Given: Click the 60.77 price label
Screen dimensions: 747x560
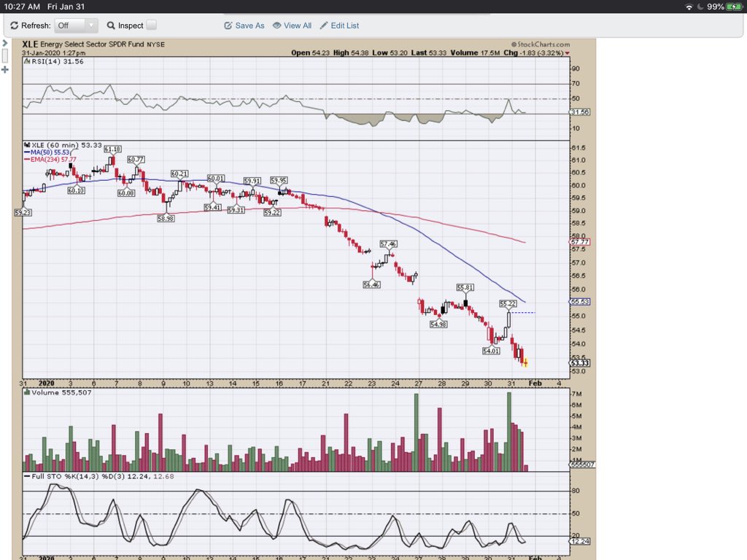Looking at the screenshot, I should point(136,160).
